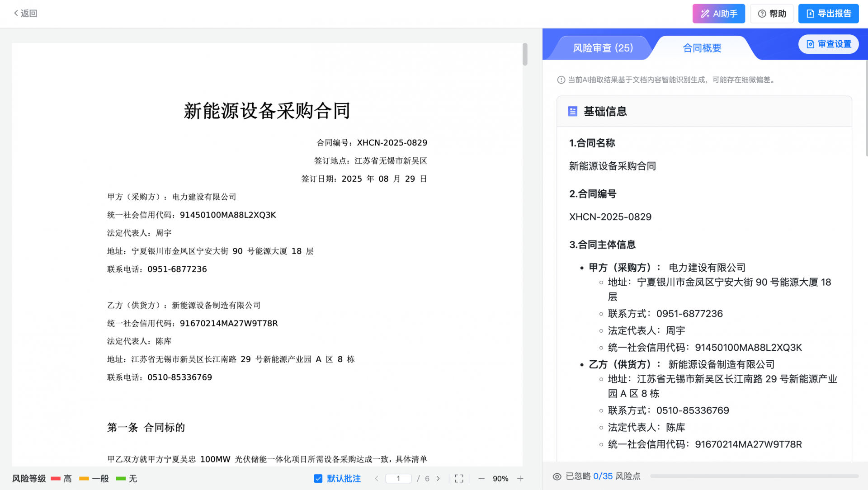Export report via 导出报告 button
The width and height of the screenshot is (868, 490).
coord(828,14)
